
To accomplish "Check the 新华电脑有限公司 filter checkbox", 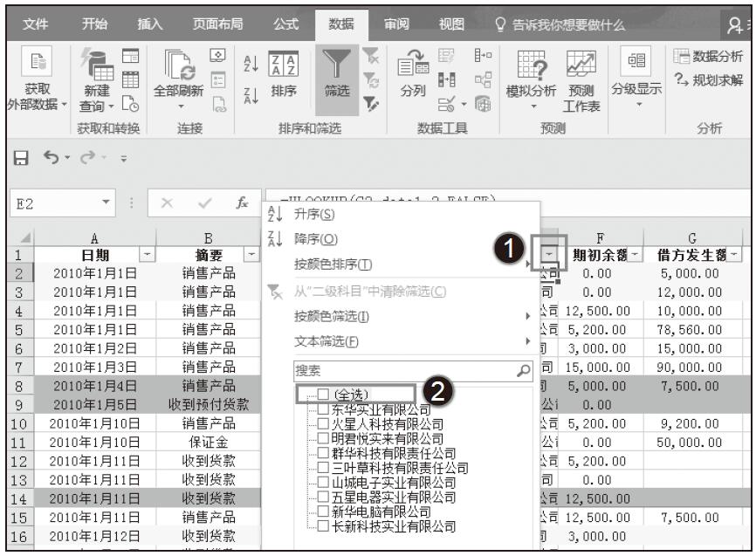I will tap(324, 511).
